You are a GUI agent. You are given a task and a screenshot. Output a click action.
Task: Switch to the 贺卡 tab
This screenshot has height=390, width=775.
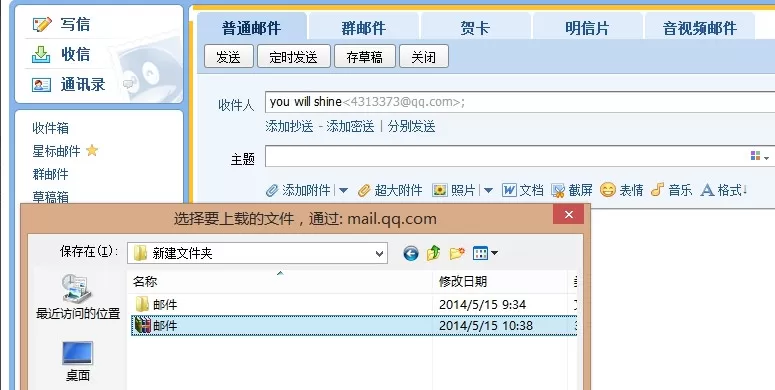tap(475, 27)
